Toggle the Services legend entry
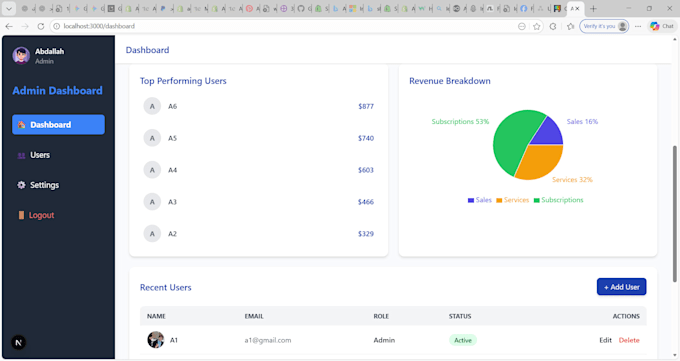 tap(513, 200)
